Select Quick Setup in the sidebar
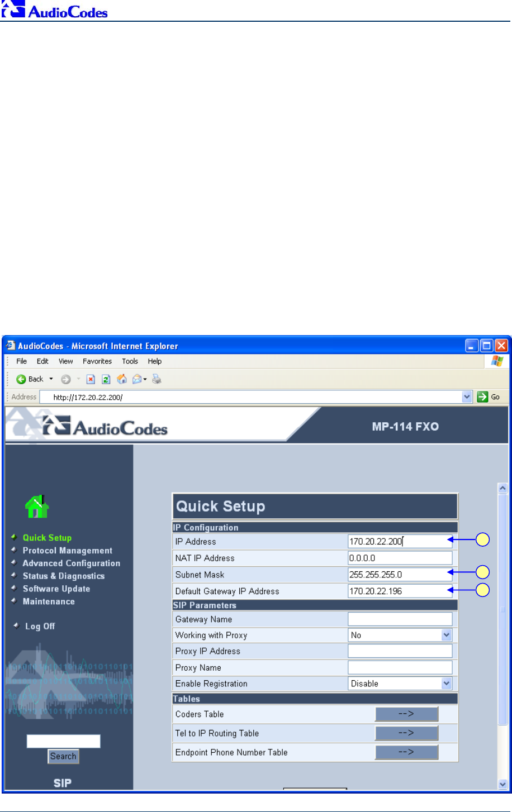 tap(47, 538)
